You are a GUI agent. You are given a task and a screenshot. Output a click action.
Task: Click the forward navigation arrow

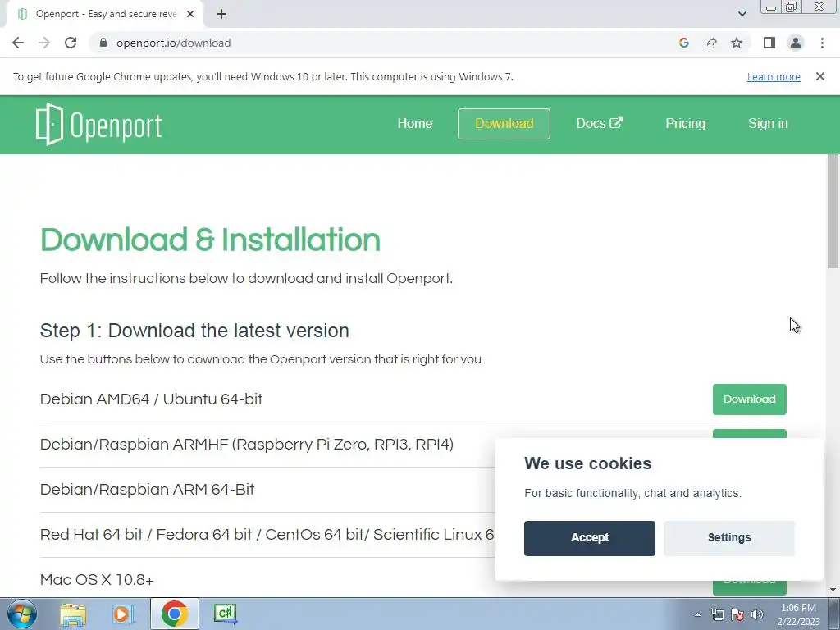[x=44, y=43]
